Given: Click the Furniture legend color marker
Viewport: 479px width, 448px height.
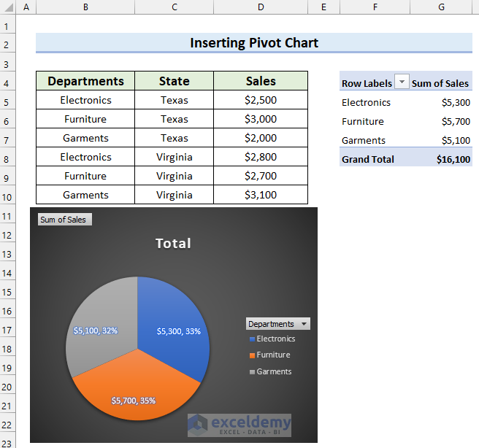Looking at the screenshot, I should coord(252,355).
